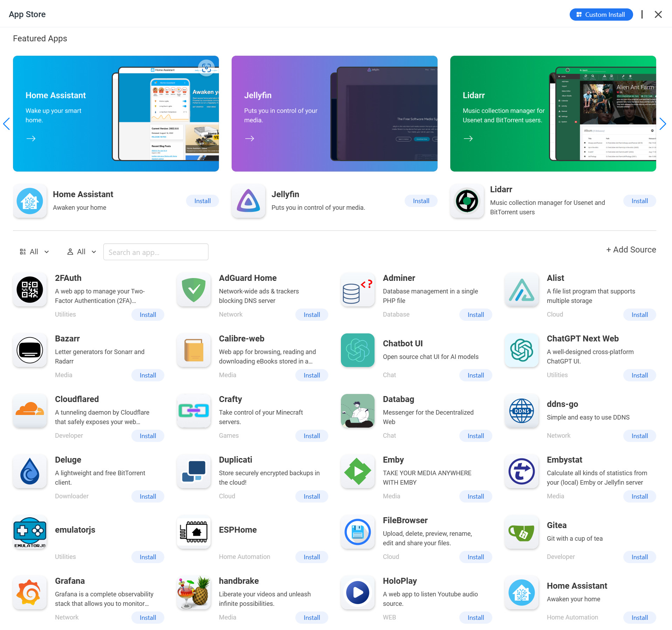Viewport: 672px width, 630px height.
Task: Open the Embystat app icon
Action: [x=522, y=471]
